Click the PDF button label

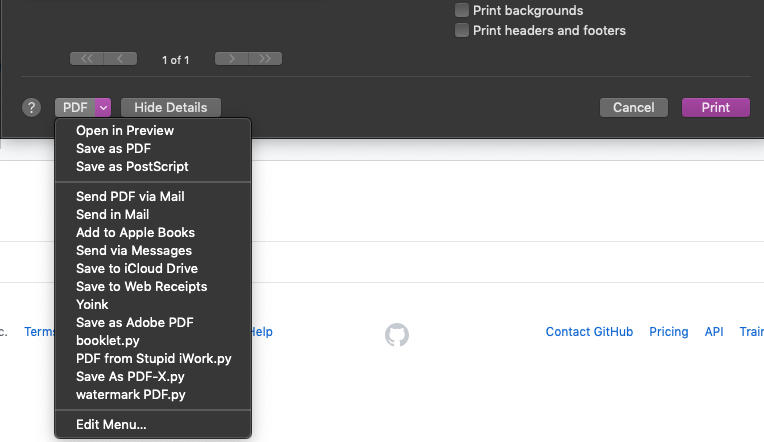(x=76, y=107)
